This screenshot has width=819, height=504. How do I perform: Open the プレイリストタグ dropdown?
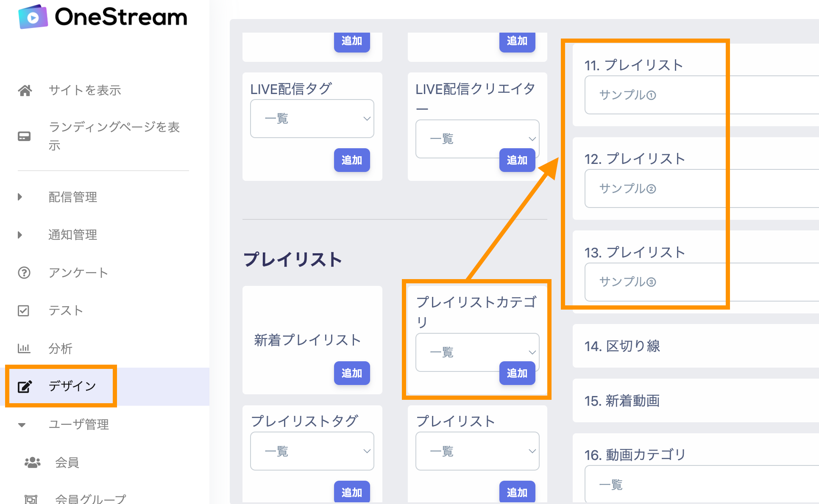pyautogui.click(x=312, y=451)
